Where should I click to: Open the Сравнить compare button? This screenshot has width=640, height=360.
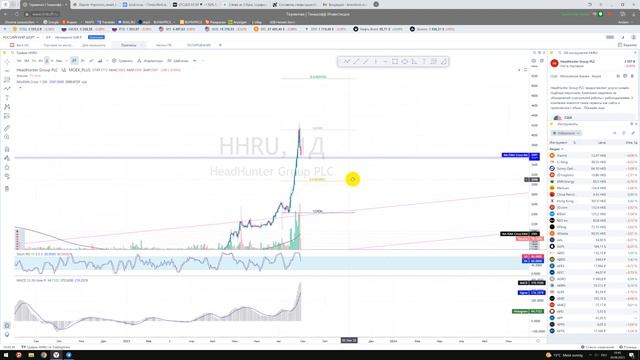pos(122,61)
